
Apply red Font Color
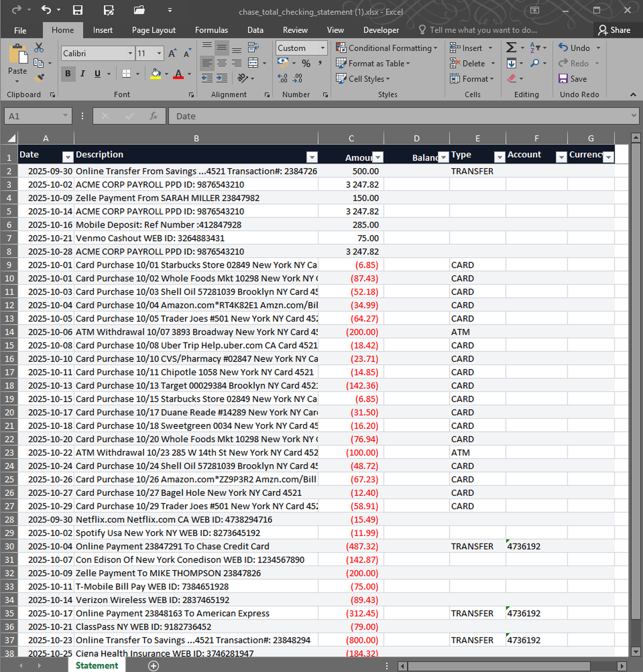click(178, 73)
